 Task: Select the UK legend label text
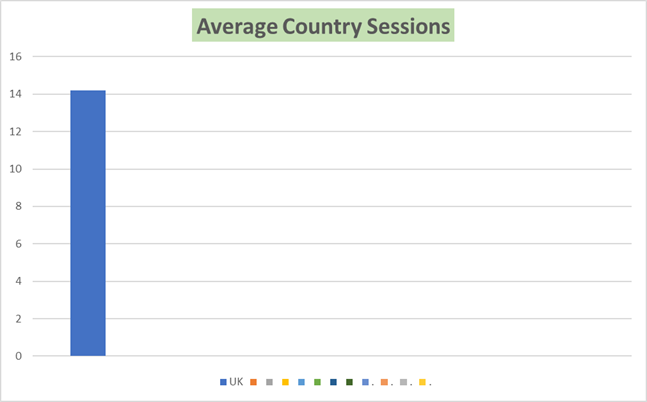pos(236,382)
